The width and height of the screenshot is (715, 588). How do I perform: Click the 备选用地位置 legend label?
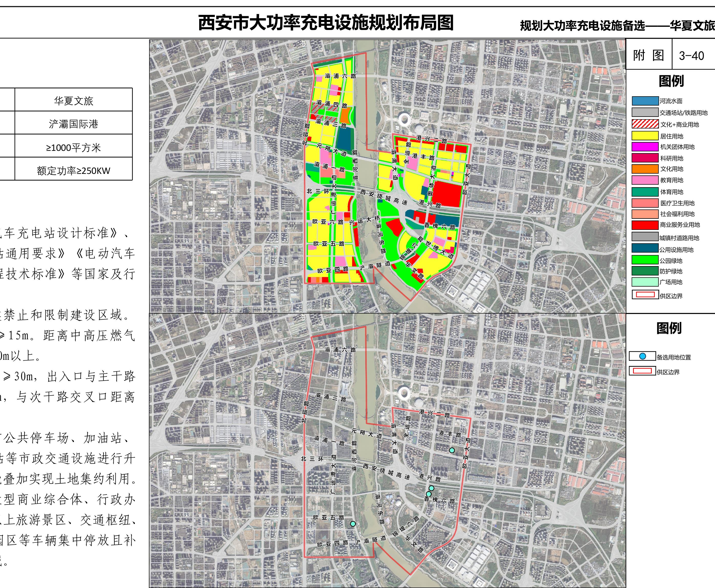tap(674, 357)
